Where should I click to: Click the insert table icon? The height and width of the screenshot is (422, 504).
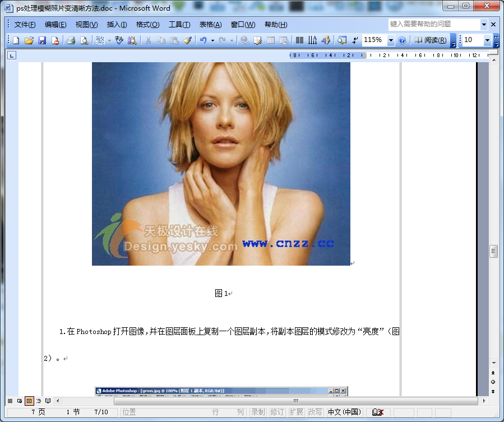tap(271, 40)
